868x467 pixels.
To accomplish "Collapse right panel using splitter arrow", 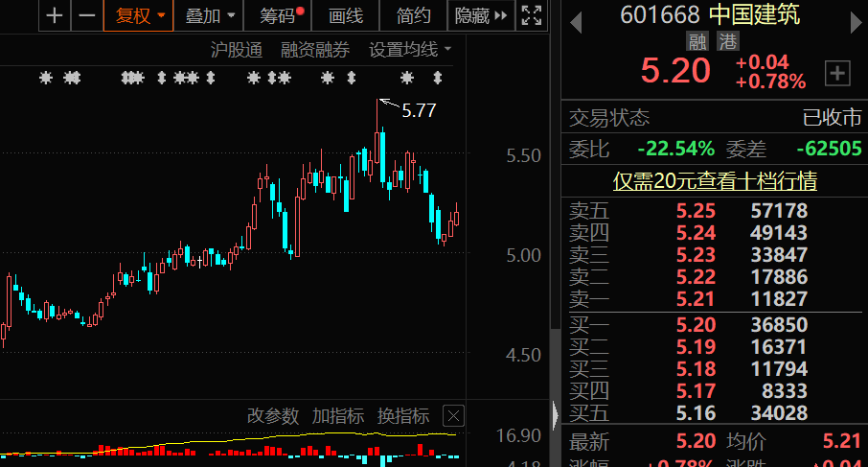I will tap(556, 415).
